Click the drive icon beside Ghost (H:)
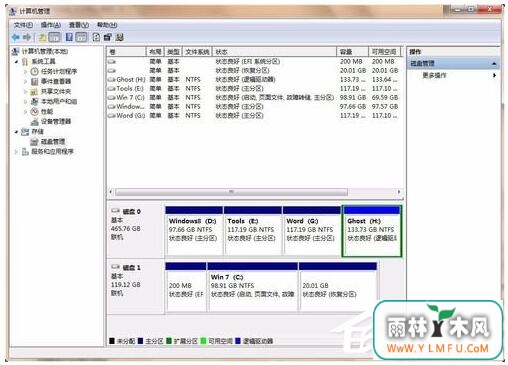This screenshot has height=365, width=508. click(x=111, y=80)
